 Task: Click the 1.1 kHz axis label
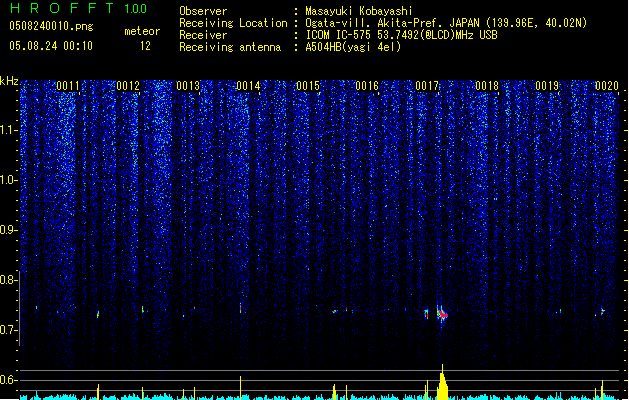pyautogui.click(x=9, y=130)
